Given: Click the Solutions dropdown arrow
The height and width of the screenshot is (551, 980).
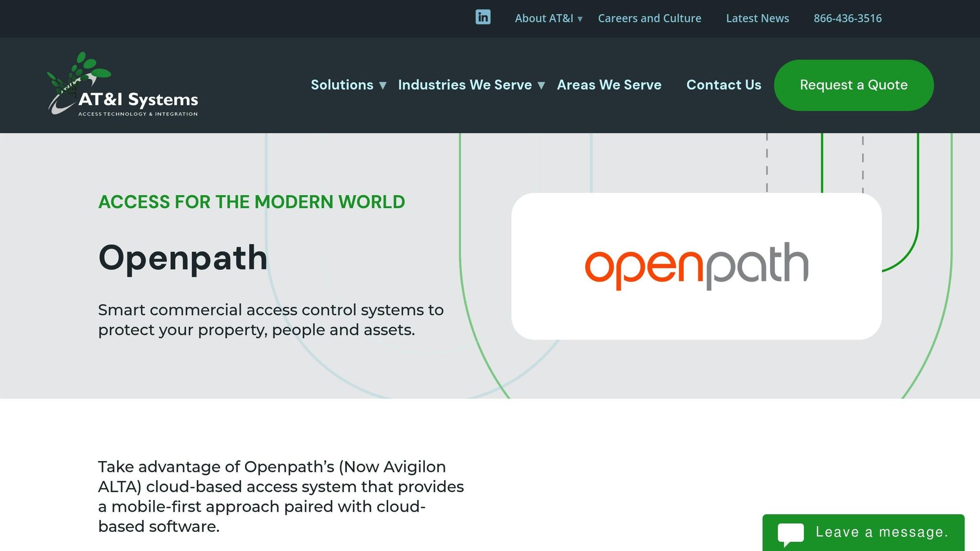Looking at the screenshot, I should pos(383,86).
